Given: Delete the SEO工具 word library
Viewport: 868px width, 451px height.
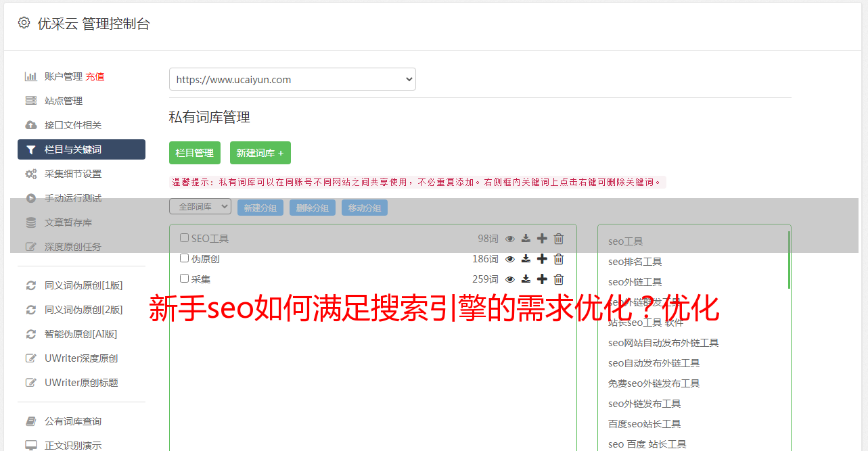Looking at the screenshot, I should point(559,239).
